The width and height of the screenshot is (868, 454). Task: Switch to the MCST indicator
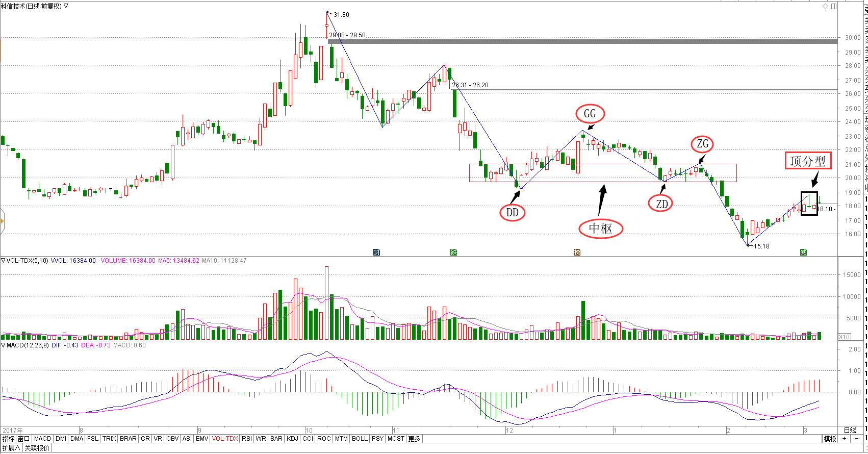point(396,439)
